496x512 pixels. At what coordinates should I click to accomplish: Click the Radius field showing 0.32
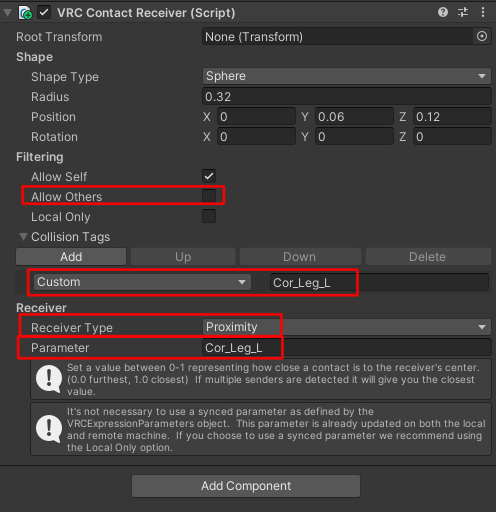coord(347,97)
